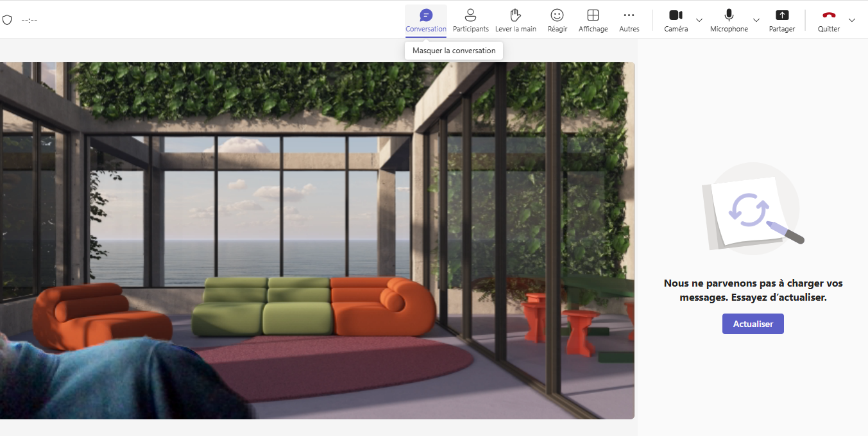Expand the Quitter options chevron
Screen dimensions: 868x436
852,21
